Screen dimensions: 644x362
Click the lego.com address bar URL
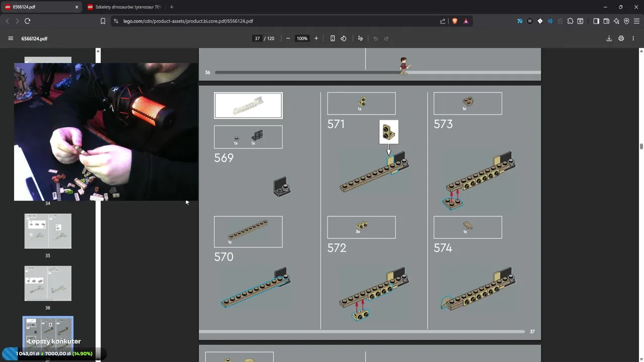[x=188, y=21]
